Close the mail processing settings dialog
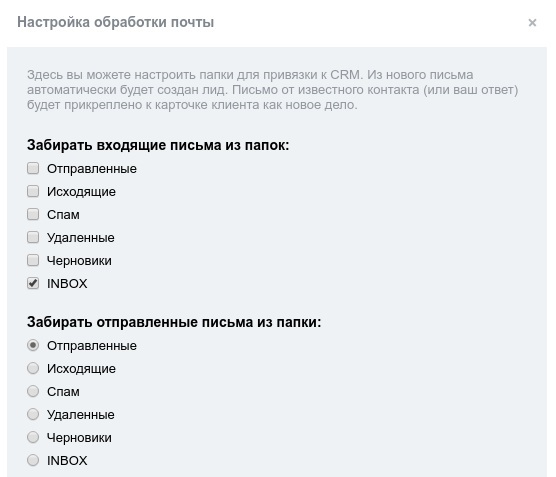Viewport: 556px width, 477px height. pos(532,23)
